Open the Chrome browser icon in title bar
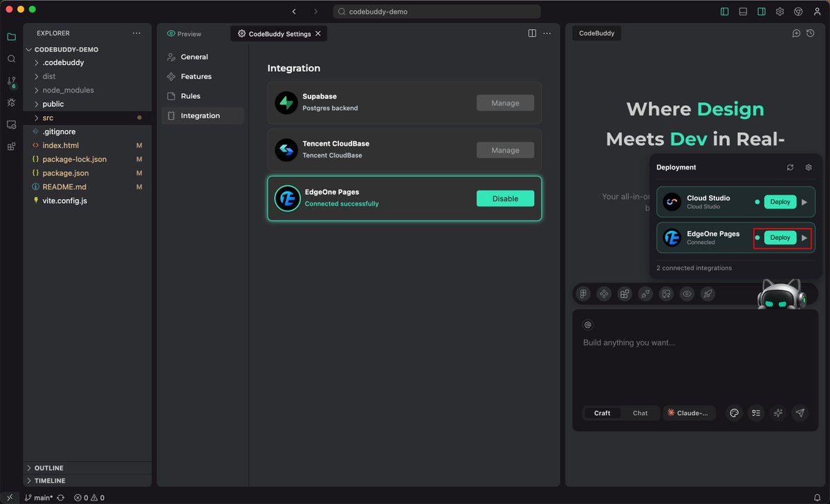This screenshot has height=504, width=830. 797,11
